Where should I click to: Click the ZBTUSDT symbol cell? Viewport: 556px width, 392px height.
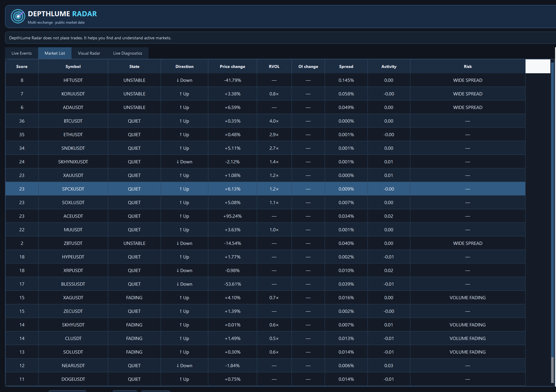click(73, 243)
